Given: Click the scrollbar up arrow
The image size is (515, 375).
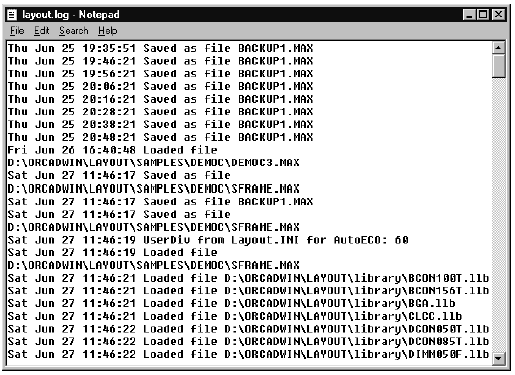Looking at the screenshot, I should (499, 48).
